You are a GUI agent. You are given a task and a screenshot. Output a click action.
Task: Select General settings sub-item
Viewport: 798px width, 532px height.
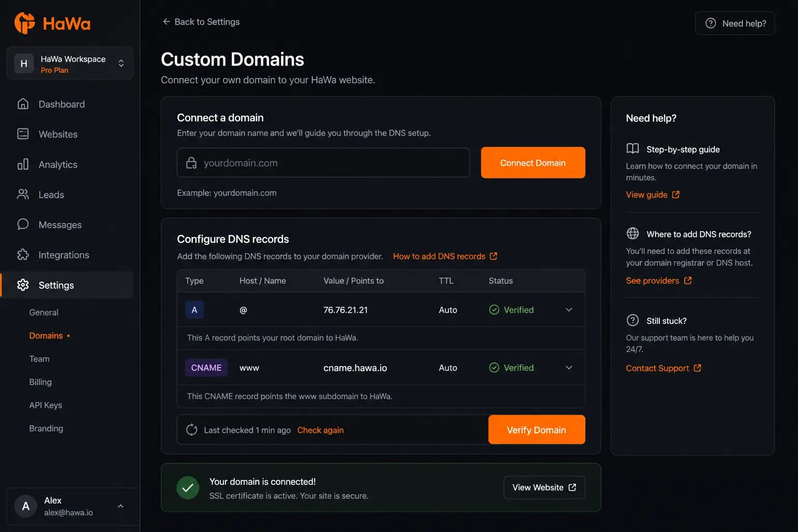coord(44,312)
